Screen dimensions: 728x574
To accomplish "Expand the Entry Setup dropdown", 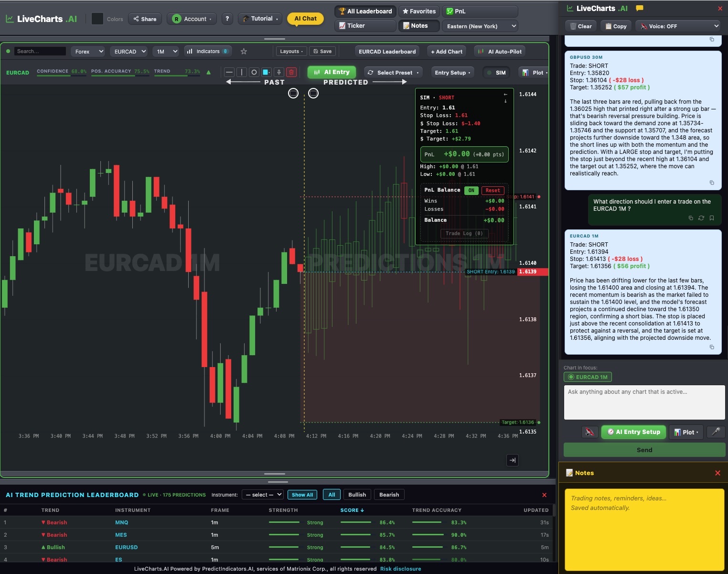I will (452, 72).
